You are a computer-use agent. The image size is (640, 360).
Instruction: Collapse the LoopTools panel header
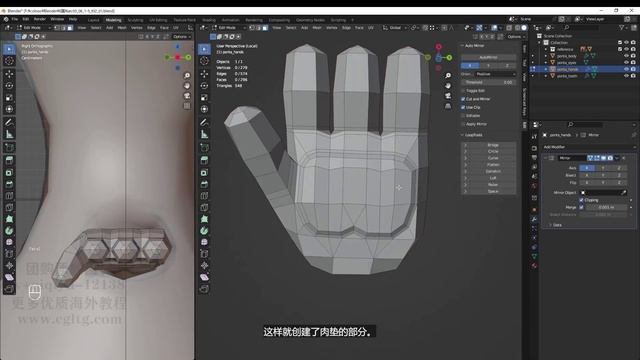click(473, 135)
